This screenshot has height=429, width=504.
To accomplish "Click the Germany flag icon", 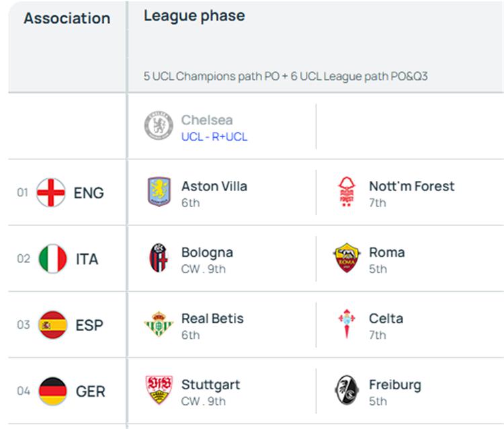I will click(52, 391).
